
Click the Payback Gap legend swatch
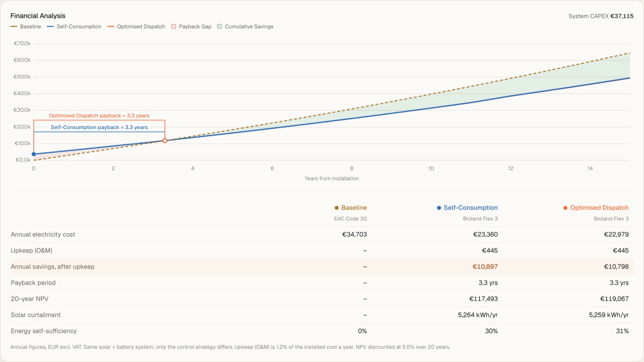click(x=174, y=27)
